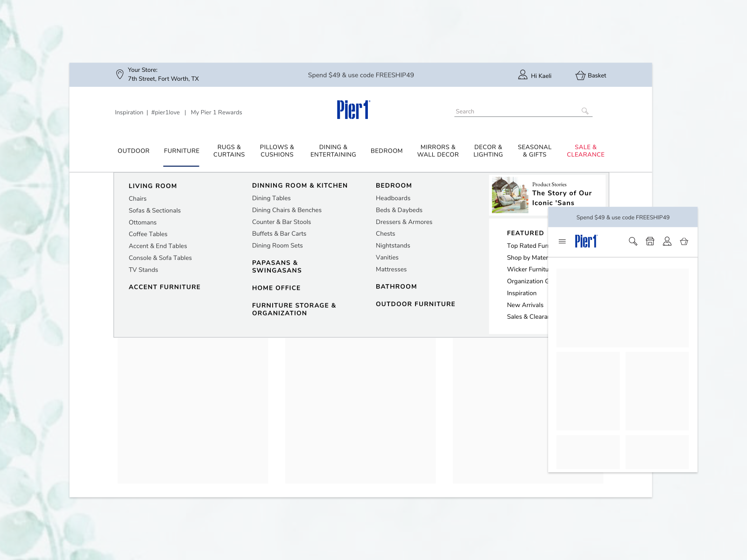Click the person icon beside Hi Kaeli
This screenshot has width=747, height=560.
(x=521, y=75)
